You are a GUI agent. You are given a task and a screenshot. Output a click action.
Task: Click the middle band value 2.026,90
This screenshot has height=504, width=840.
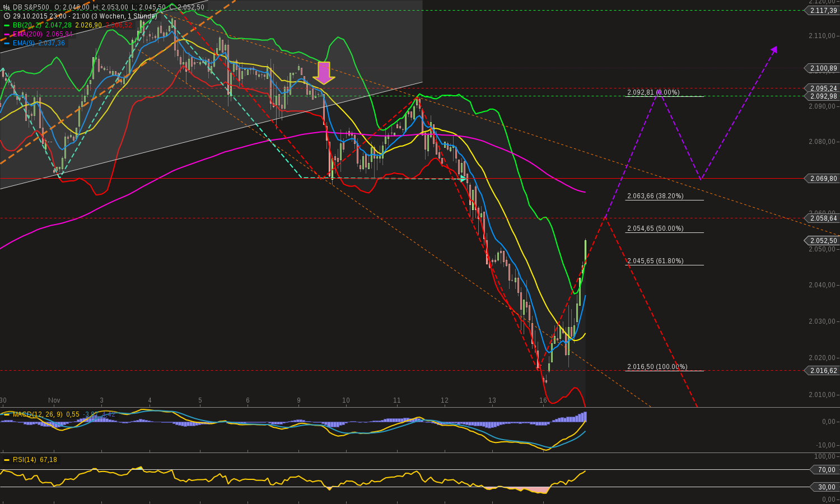[89, 25]
